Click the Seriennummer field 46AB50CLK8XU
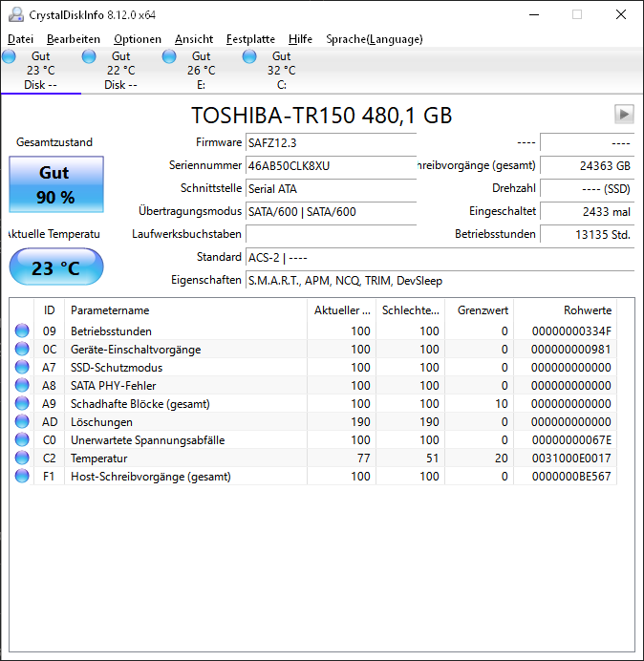This screenshot has height=661, width=644. 331,165
